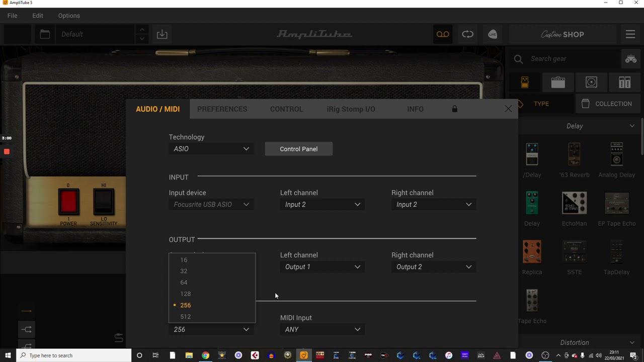This screenshot has height=362, width=644.
Task: Select the green Delay pedal
Action: [532, 209]
